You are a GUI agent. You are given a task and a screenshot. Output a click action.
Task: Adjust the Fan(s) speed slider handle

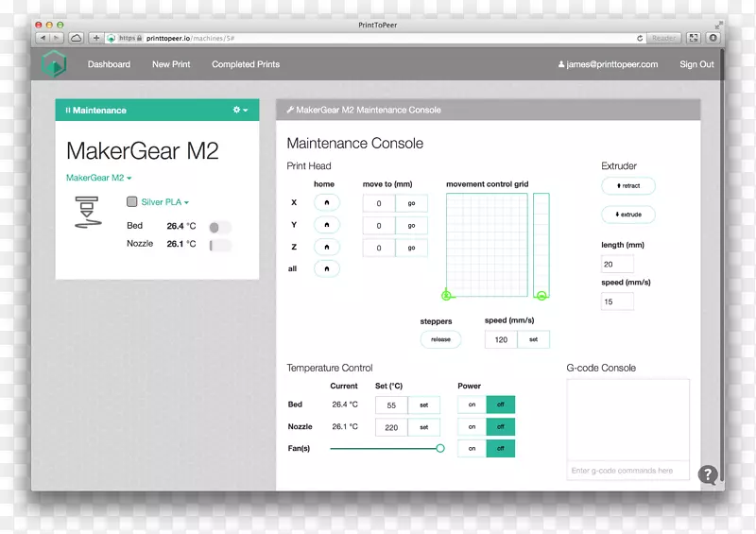tap(439, 448)
